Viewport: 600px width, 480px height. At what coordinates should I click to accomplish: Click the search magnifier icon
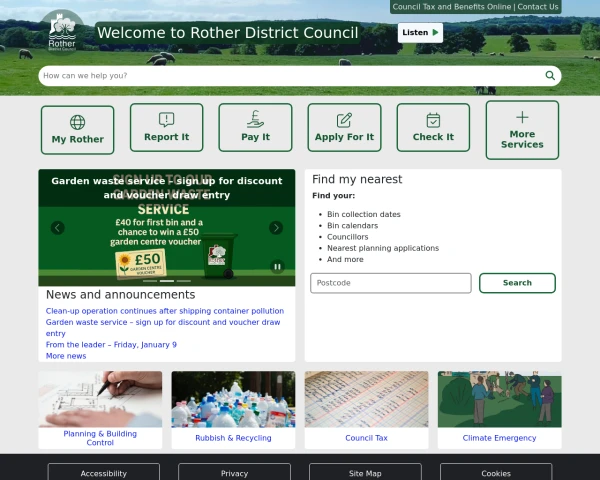[x=549, y=76]
